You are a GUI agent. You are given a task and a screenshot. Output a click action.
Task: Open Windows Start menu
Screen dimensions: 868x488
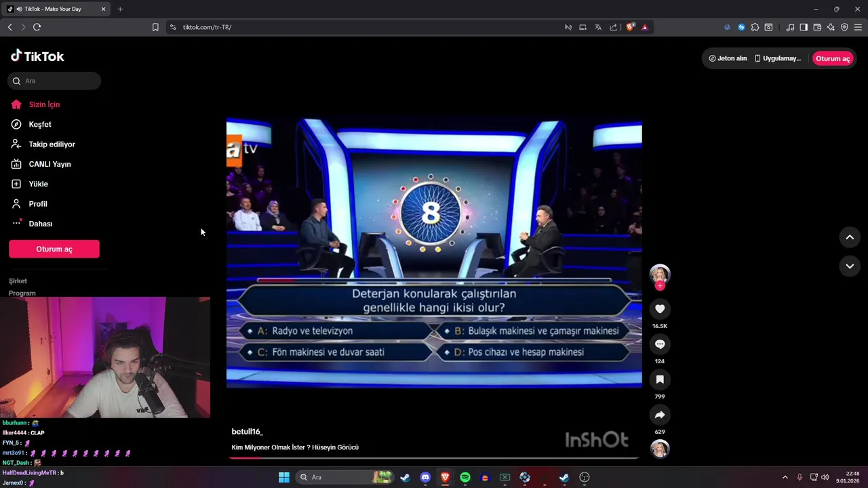(x=284, y=477)
